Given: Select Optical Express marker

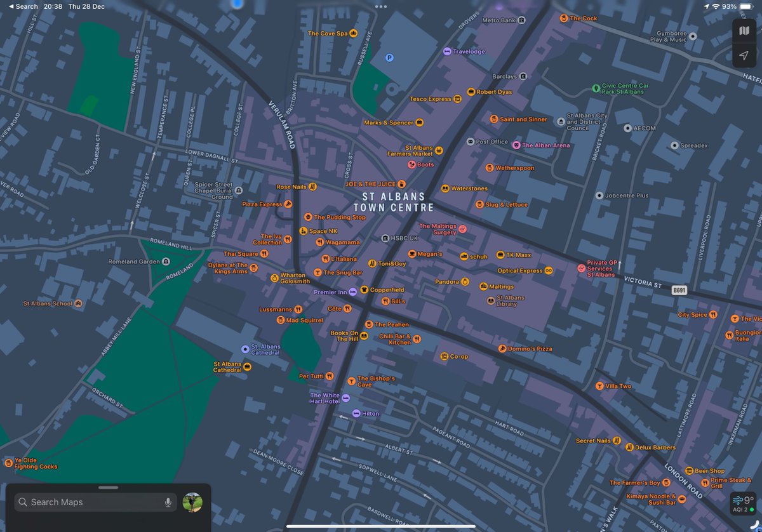Looking at the screenshot, I should tap(549, 270).
